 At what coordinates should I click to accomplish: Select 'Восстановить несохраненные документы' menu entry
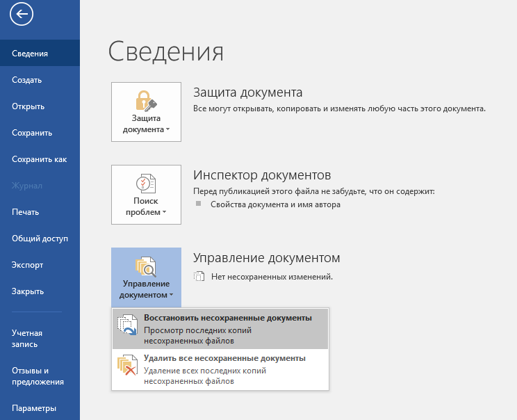(227, 318)
